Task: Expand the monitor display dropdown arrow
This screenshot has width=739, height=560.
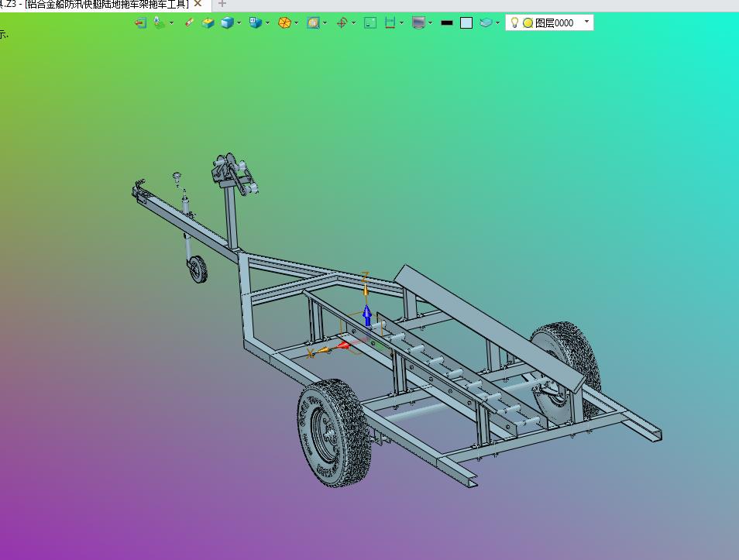Action: pos(430,22)
